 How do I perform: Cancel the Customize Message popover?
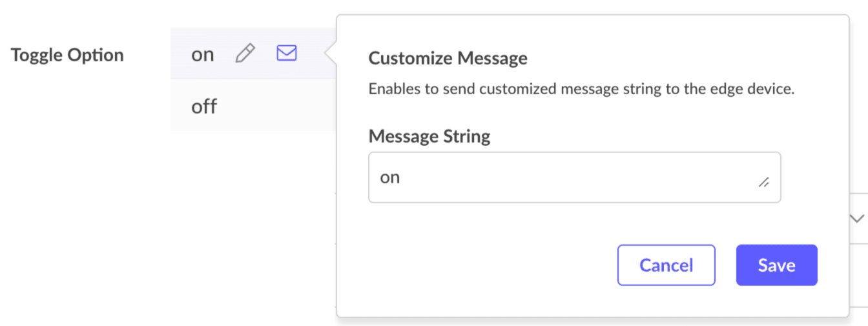pos(666,265)
